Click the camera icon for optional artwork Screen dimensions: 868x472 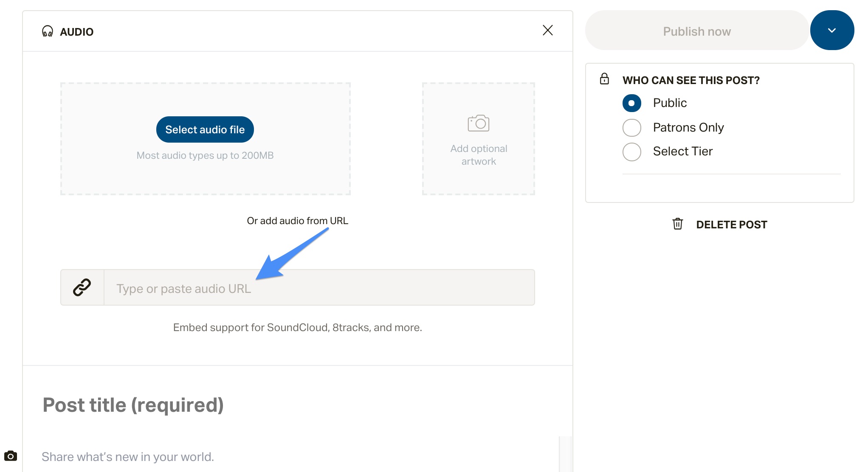click(x=479, y=123)
